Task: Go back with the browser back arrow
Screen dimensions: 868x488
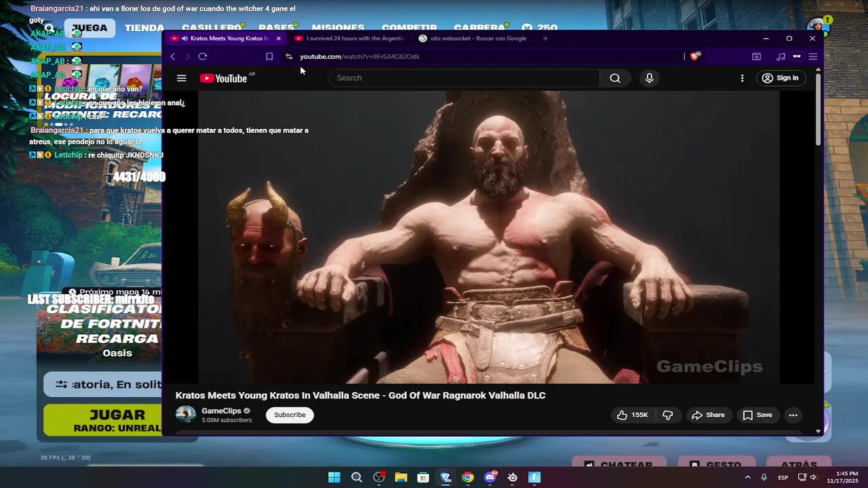Action: pyautogui.click(x=173, y=56)
